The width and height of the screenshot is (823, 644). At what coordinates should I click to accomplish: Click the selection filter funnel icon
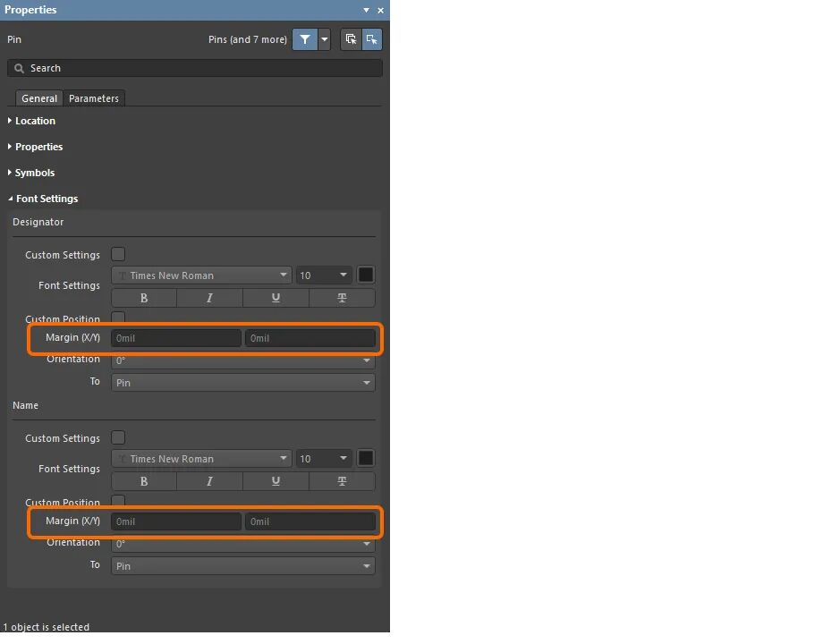(x=304, y=39)
